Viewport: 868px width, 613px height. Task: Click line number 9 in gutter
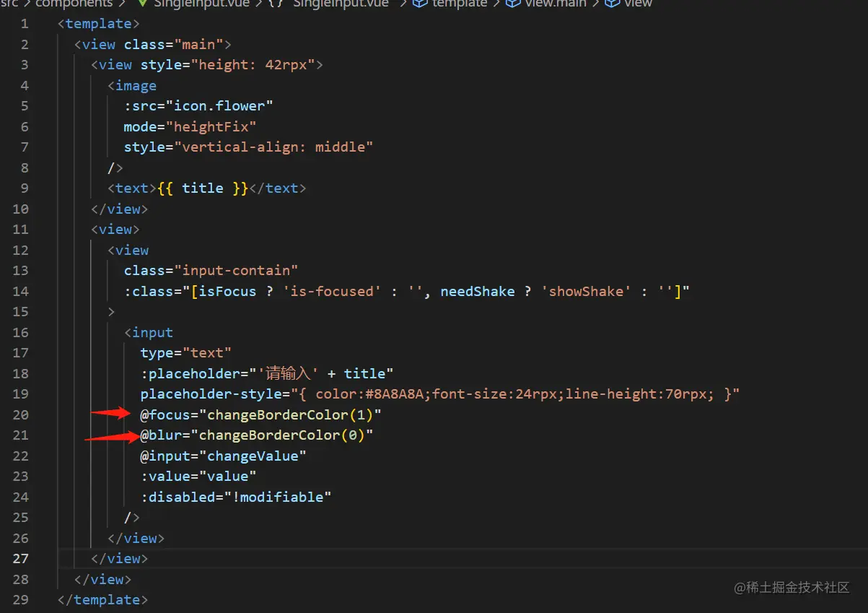(25, 188)
